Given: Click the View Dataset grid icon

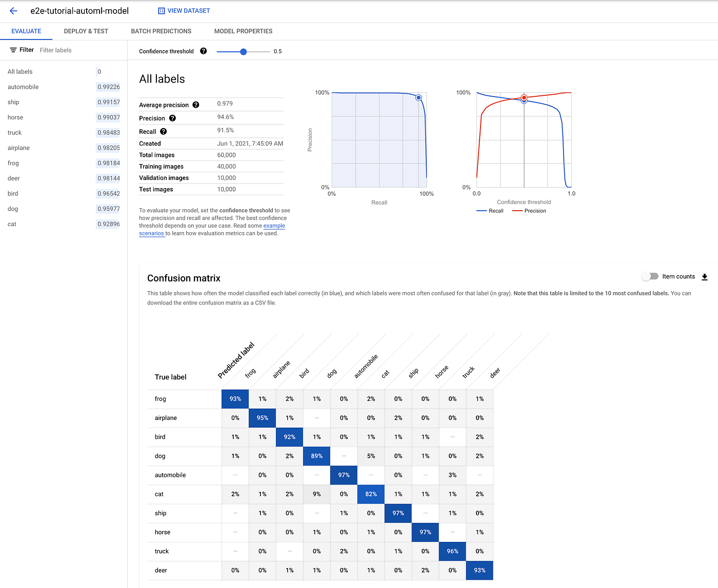Looking at the screenshot, I should pos(162,11).
